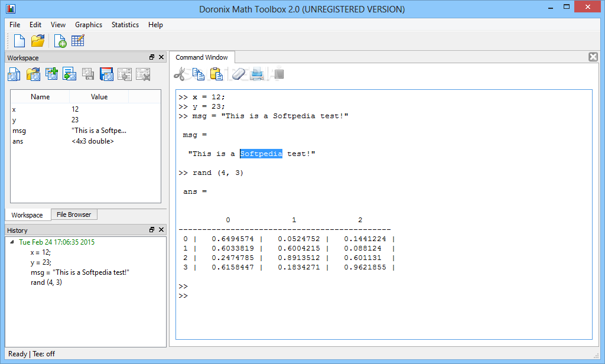The height and width of the screenshot is (364, 605).
Task: Click the gray stop square icon
Action: coord(279,74)
